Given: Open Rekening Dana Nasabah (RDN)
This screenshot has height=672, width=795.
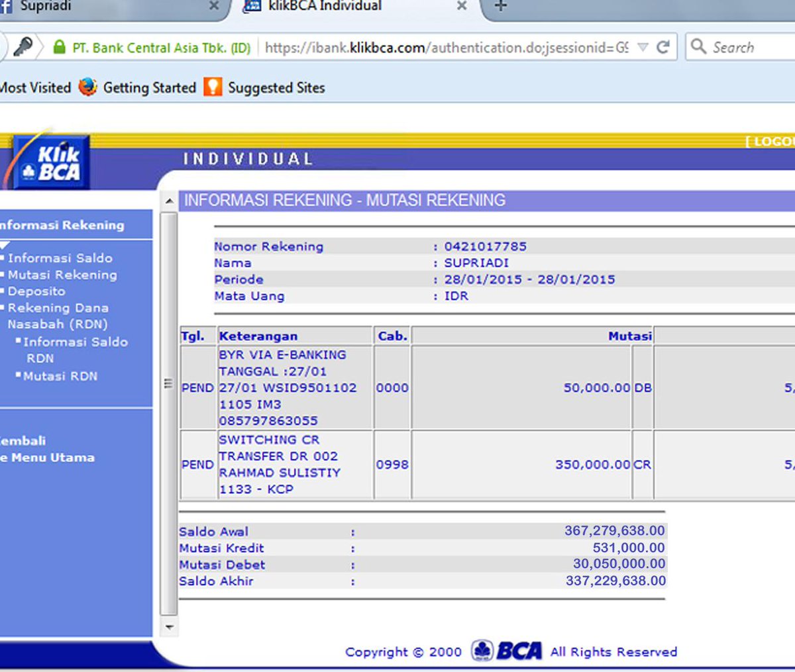Looking at the screenshot, I should tap(58, 316).
